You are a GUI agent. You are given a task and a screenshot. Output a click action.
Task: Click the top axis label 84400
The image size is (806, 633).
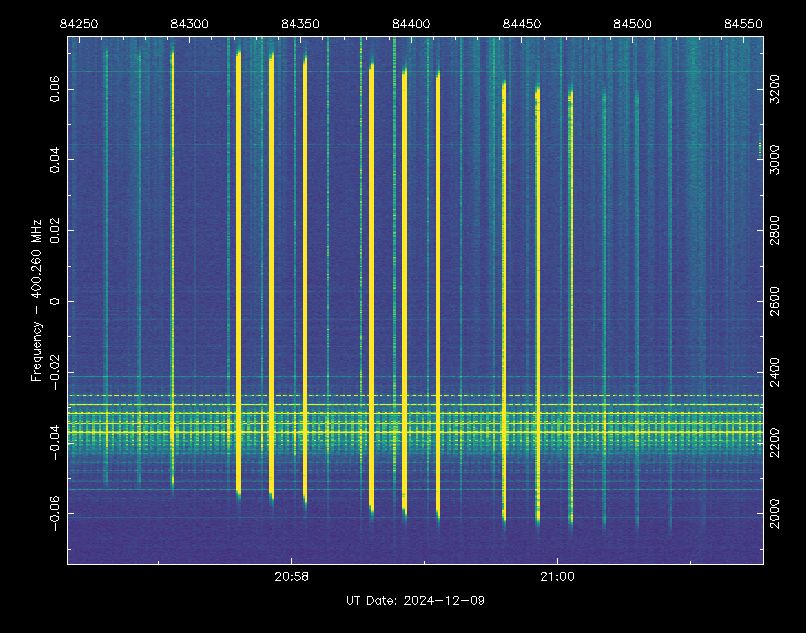pos(411,24)
